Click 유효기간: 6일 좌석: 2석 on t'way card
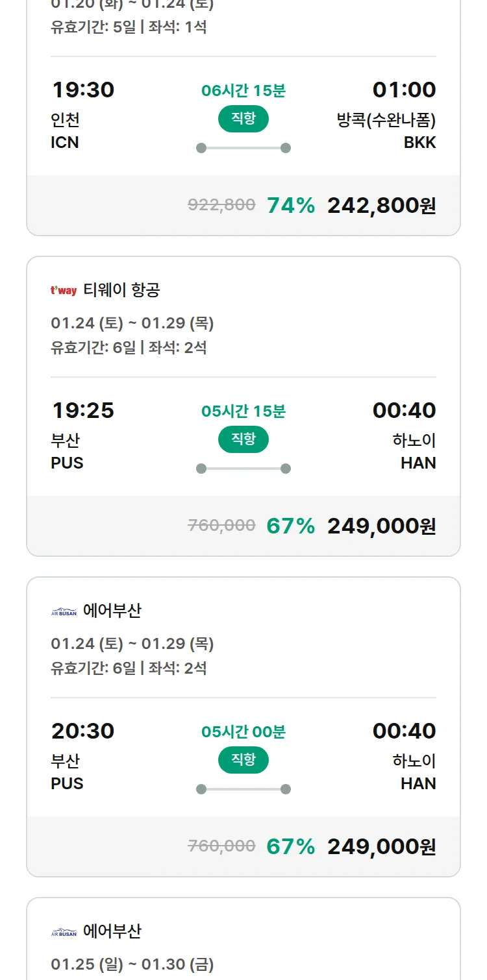The width and height of the screenshot is (487, 980). pyautogui.click(x=130, y=347)
